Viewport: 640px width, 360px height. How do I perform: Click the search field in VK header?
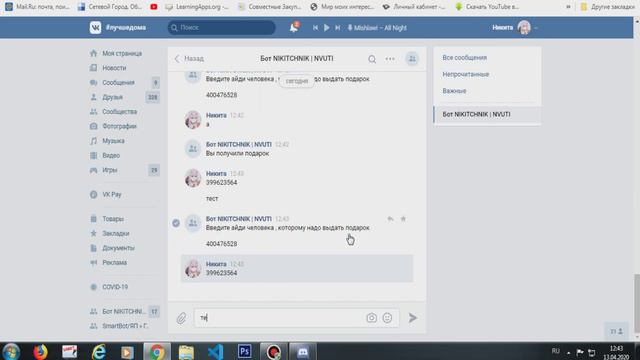tap(222, 27)
